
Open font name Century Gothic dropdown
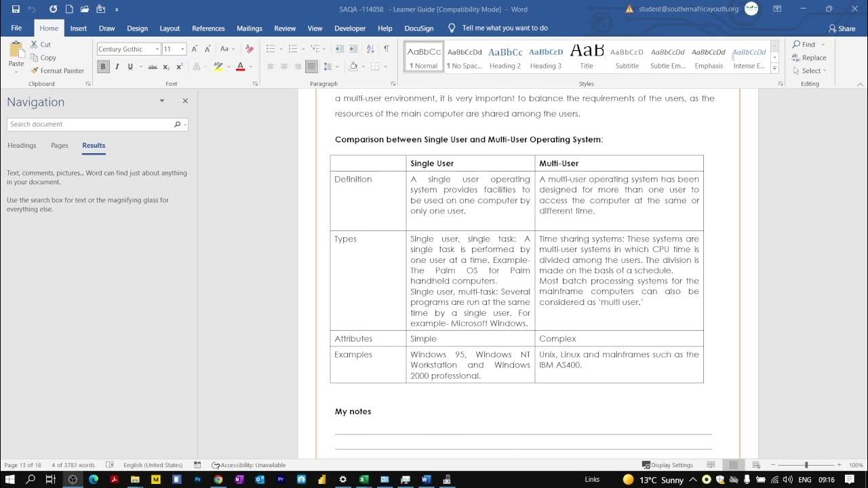click(x=157, y=49)
